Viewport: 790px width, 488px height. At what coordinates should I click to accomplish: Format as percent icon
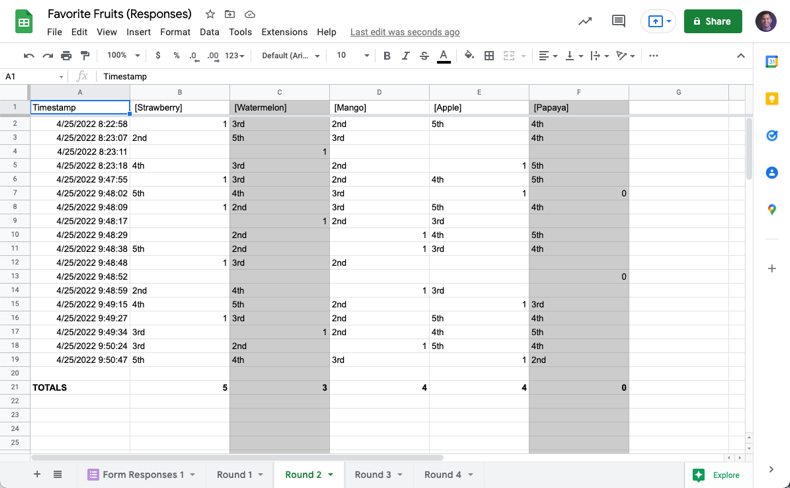(176, 56)
